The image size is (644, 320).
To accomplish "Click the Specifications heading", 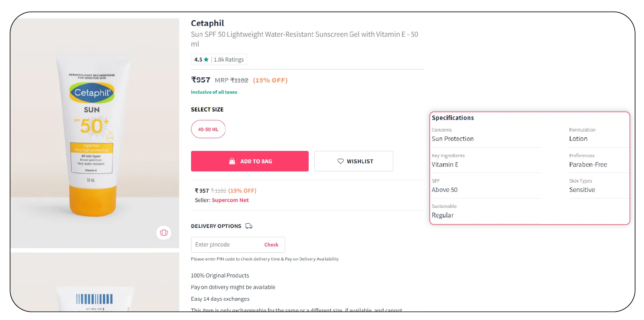I will (453, 118).
